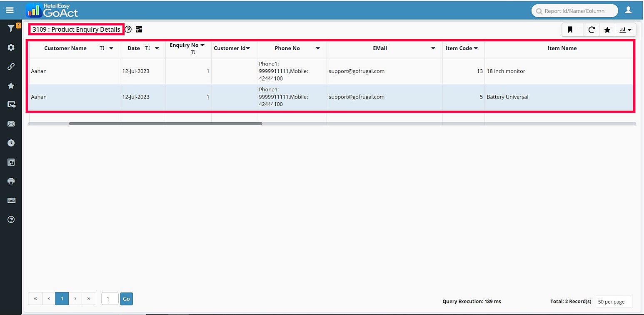Open the Item Code column dropdown arrow

pyautogui.click(x=476, y=48)
